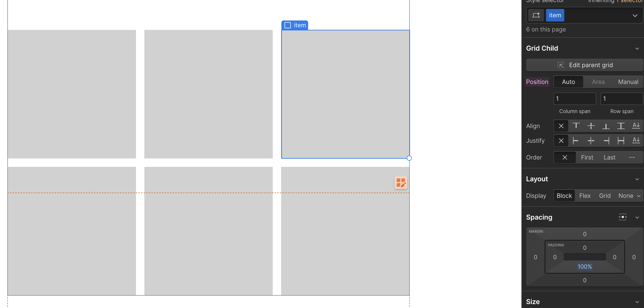Set Order to First

coord(587,157)
